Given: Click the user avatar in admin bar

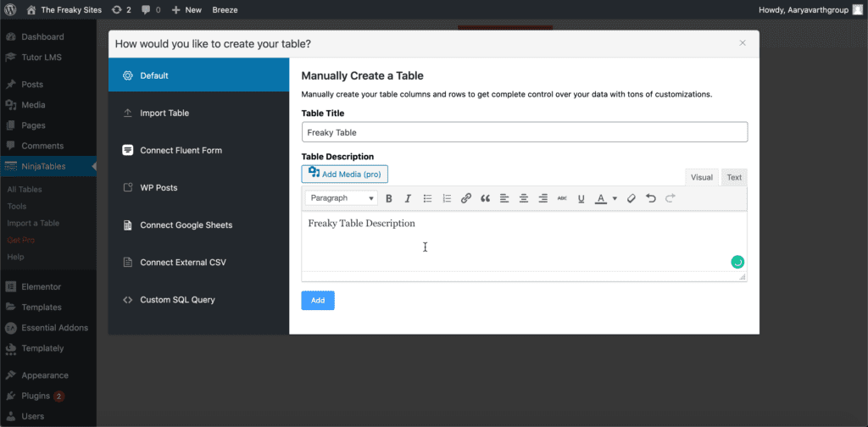Looking at the screenshot, I should pos(858,9).
